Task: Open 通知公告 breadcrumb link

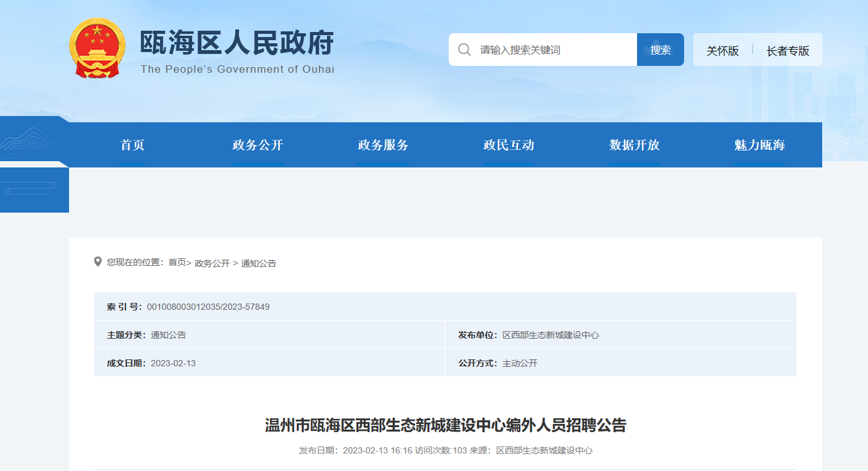Action: (x=259, y=263)
